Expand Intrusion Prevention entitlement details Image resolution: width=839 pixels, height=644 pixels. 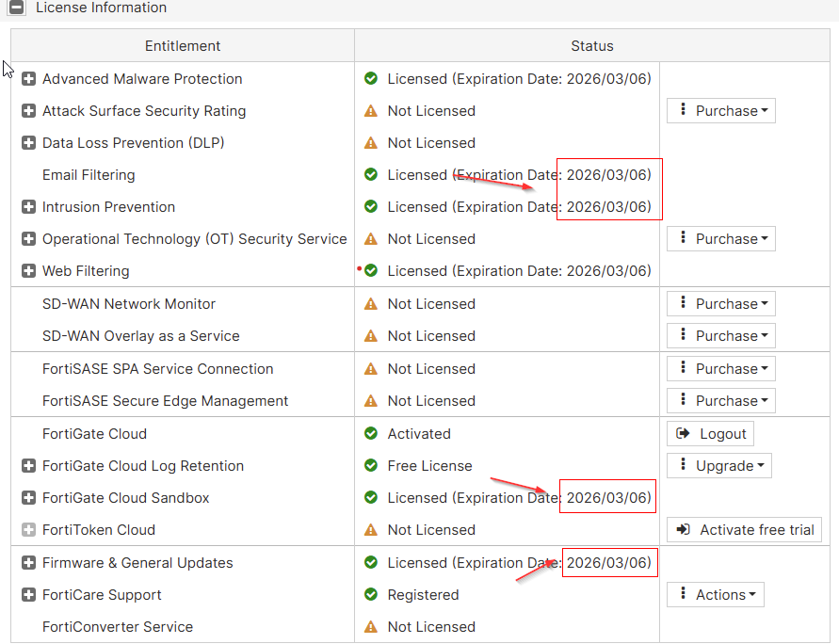click(28, 207)
